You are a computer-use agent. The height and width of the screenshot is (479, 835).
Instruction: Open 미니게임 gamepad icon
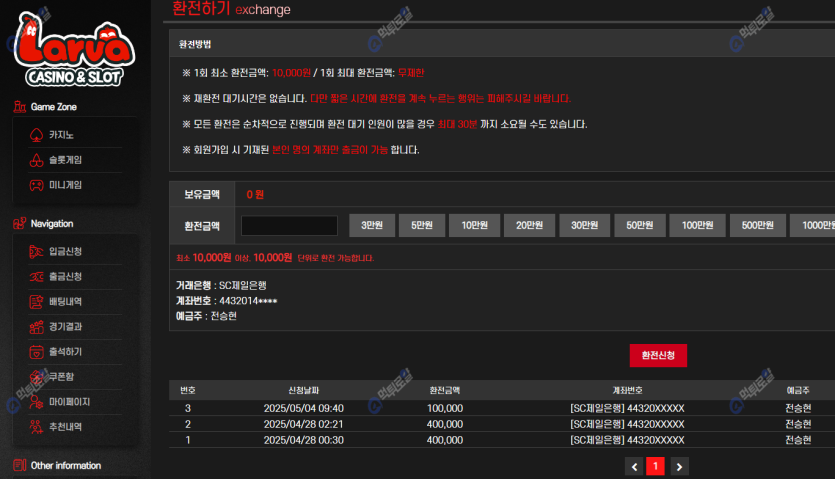coord(36,185)
